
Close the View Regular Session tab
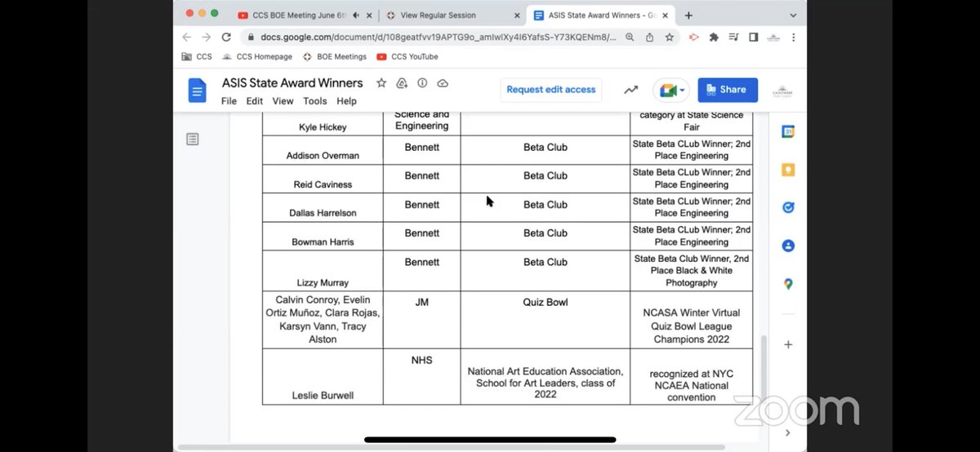coord(517,15)
